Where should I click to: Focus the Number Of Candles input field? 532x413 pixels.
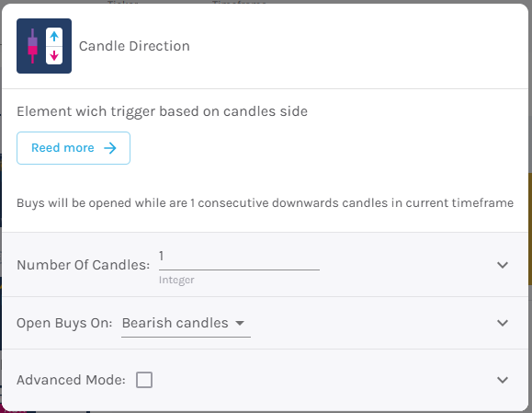239,259
